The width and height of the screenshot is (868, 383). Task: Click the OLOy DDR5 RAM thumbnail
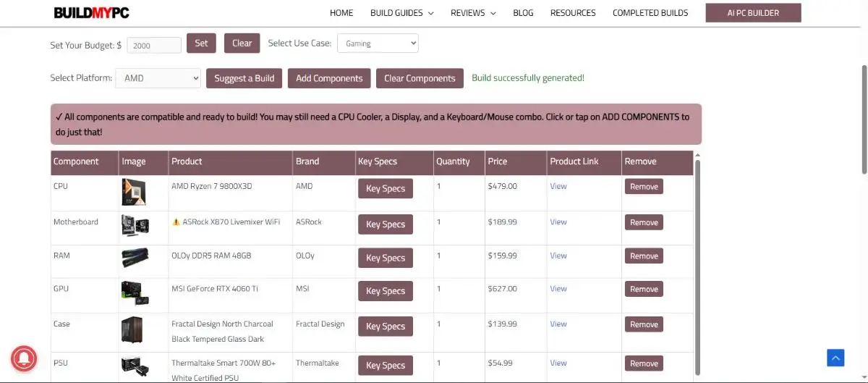(135, 259)
